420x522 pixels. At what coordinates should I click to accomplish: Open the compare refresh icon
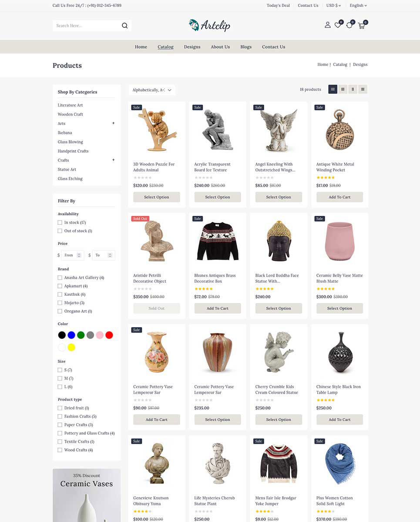349,25
